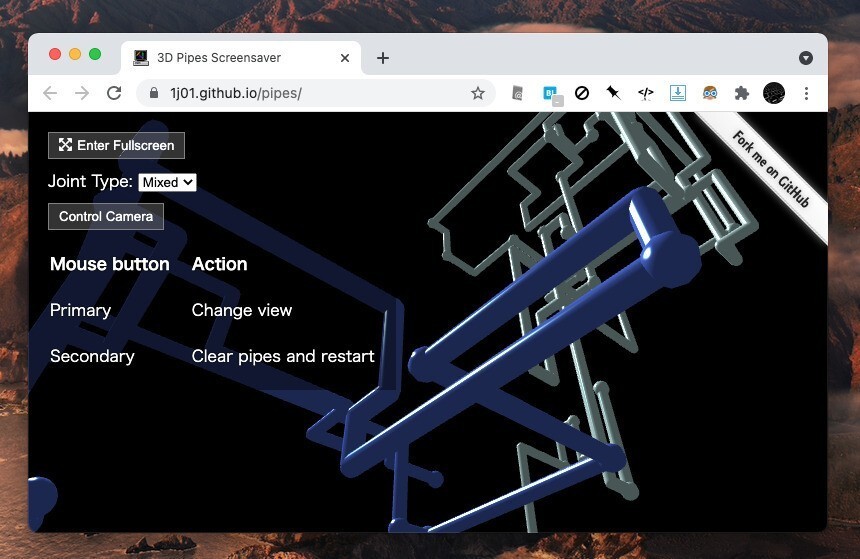Open the glasses face extension icon
Screen dimensions: 860x559
click(710, 93)
